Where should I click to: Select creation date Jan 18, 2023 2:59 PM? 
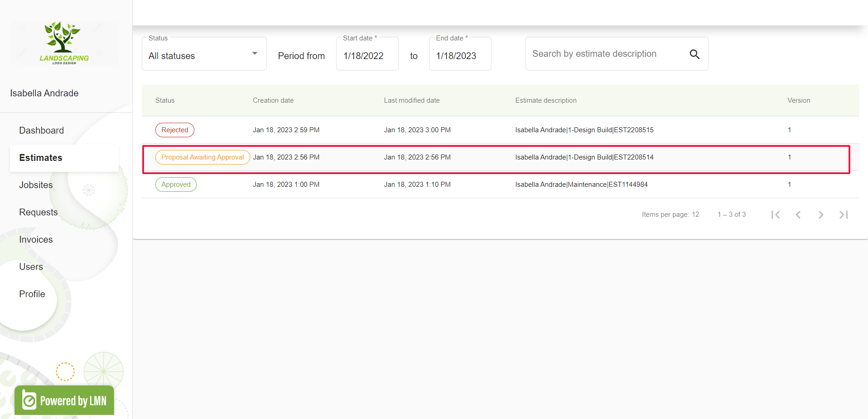[x=286, y=130]
